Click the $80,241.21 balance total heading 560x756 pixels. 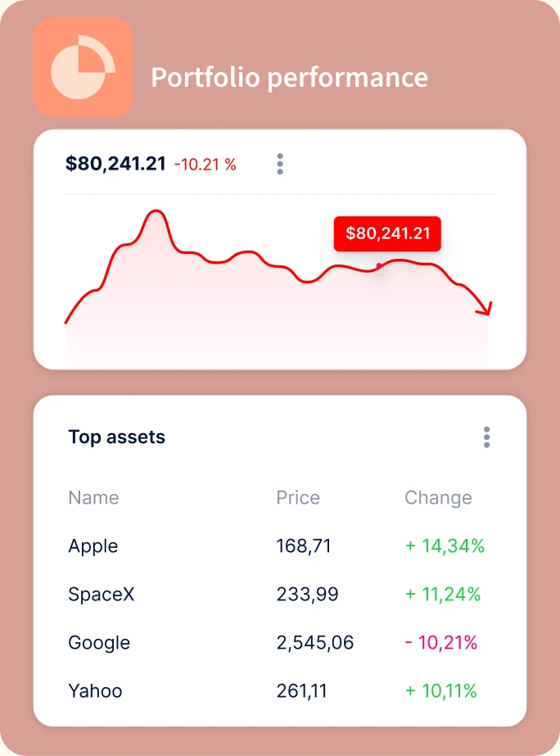115,164
